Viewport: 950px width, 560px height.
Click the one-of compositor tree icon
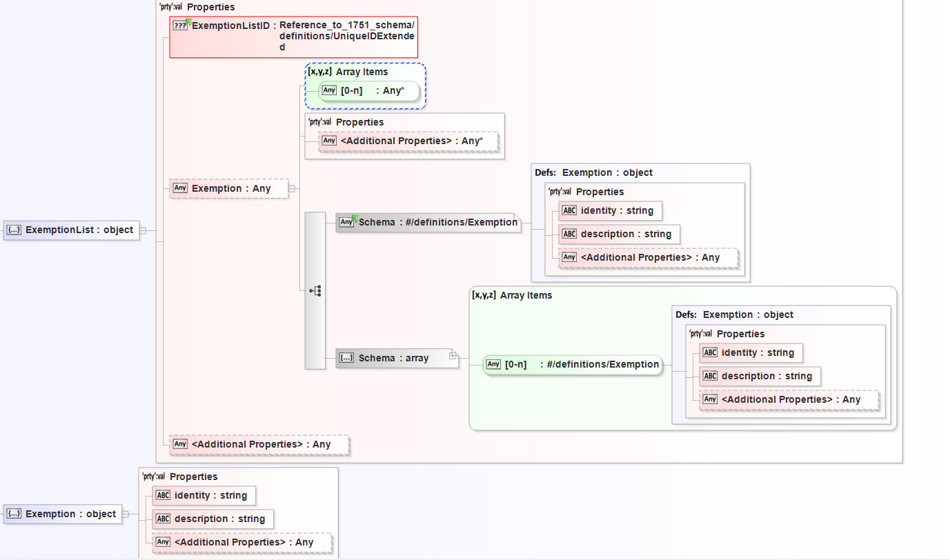pyautogui.click(x=315, y=291)
